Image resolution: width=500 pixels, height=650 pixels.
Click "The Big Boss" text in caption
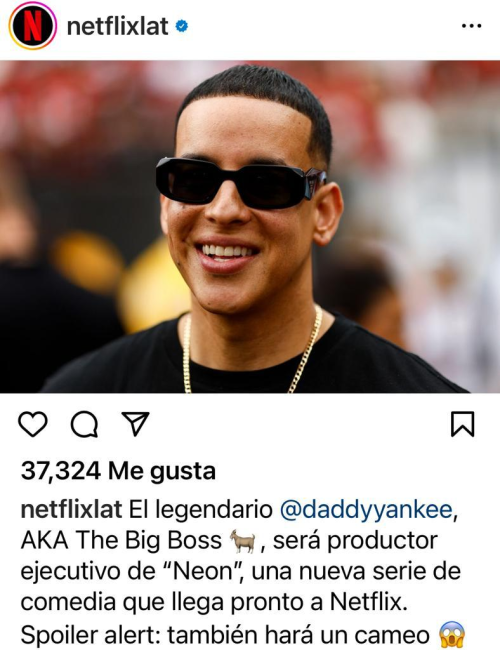[149, 541]
